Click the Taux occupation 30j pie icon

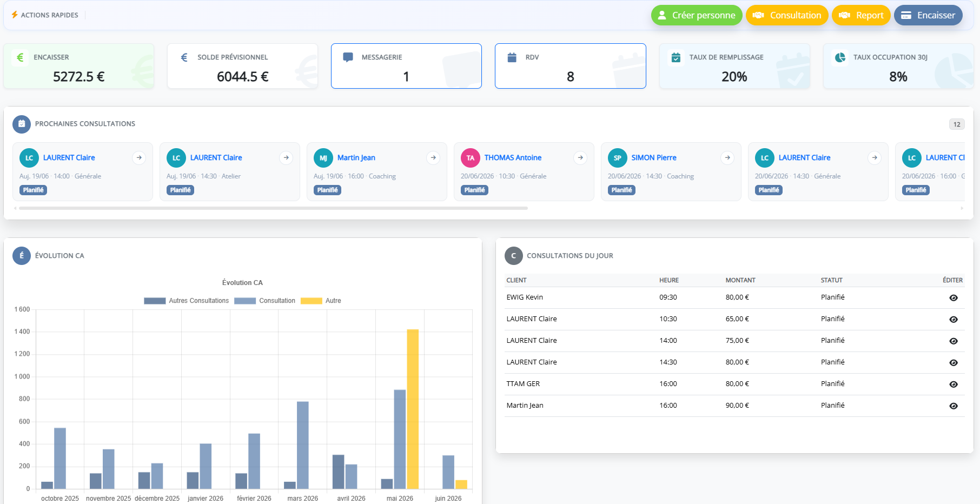point(840,57)
